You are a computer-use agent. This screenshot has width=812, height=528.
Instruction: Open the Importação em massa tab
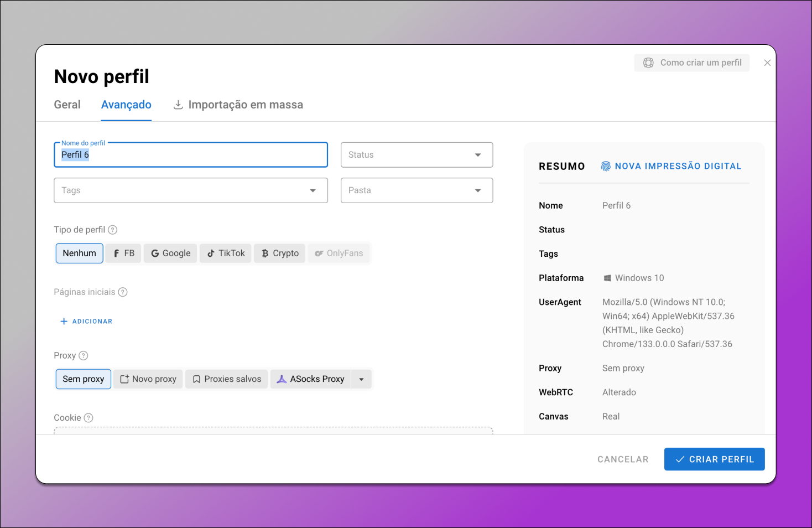coord(238,105)
